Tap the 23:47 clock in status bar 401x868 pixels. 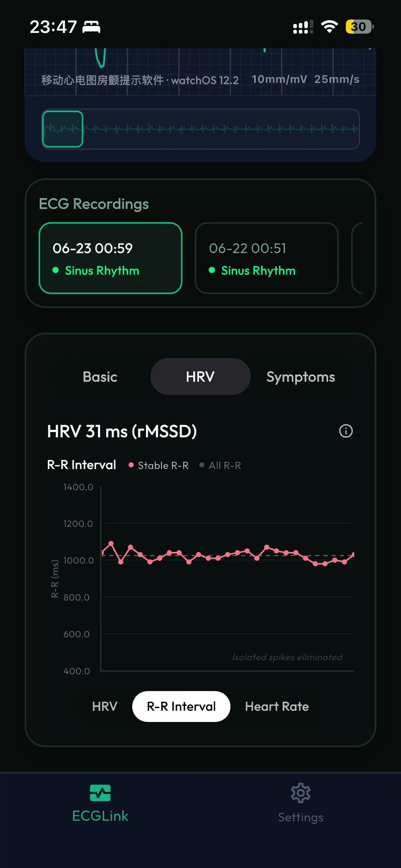coord(53,26)
